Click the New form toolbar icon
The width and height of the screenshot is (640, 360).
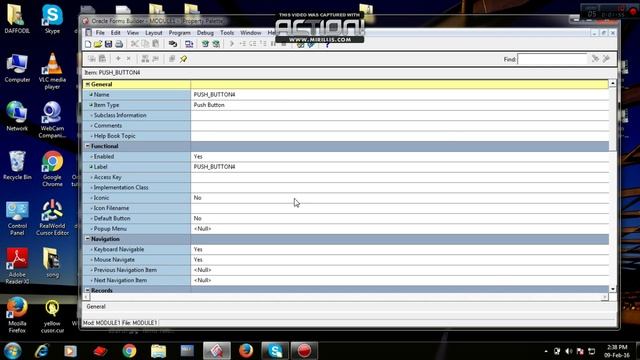[88, 44]
